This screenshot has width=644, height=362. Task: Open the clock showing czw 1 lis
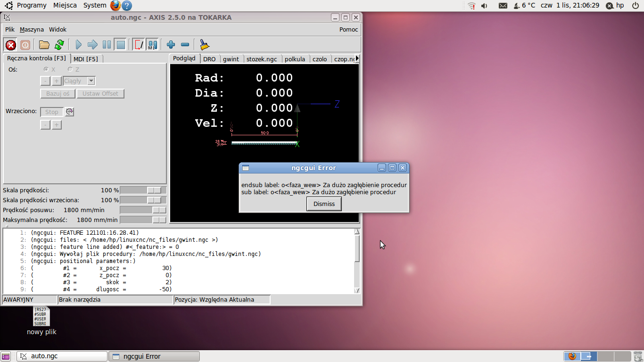tap(570, 6)
